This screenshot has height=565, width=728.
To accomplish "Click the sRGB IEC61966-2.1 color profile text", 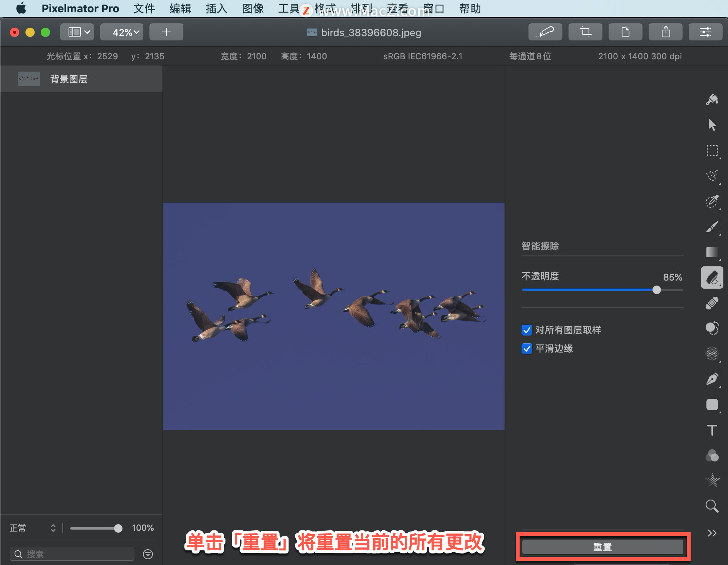I will pyautogui.click(x=423, y=56).
